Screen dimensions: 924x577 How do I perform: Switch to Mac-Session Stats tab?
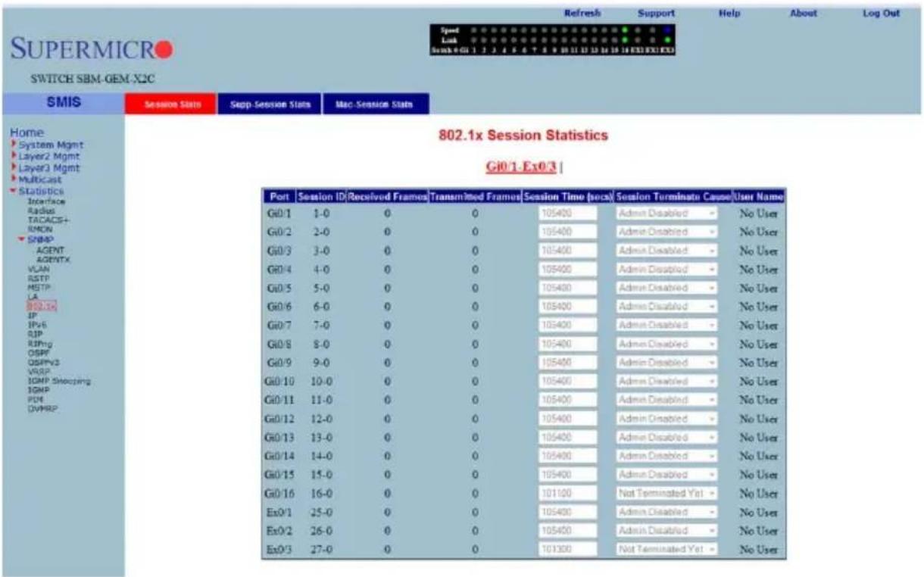point(376,104)
